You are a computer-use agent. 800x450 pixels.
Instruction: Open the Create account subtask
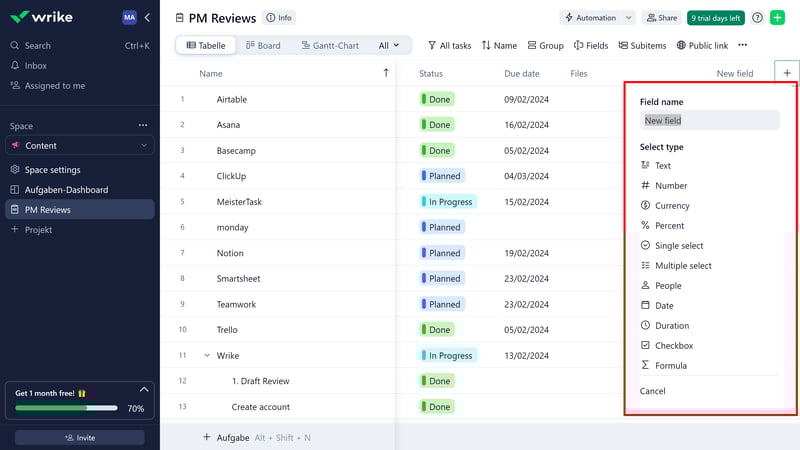pyautogui.click(x=260, y=407)
